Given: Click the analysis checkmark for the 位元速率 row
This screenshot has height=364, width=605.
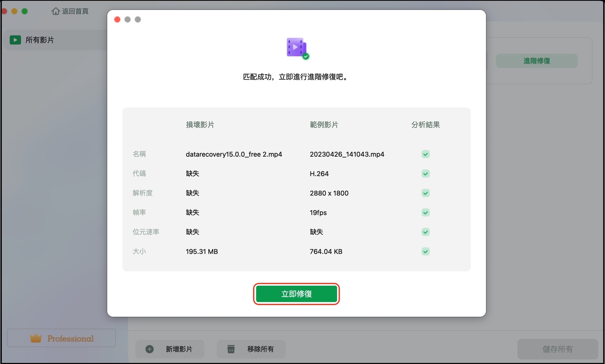Looking at the screenshot, I should tap(425, 232).
